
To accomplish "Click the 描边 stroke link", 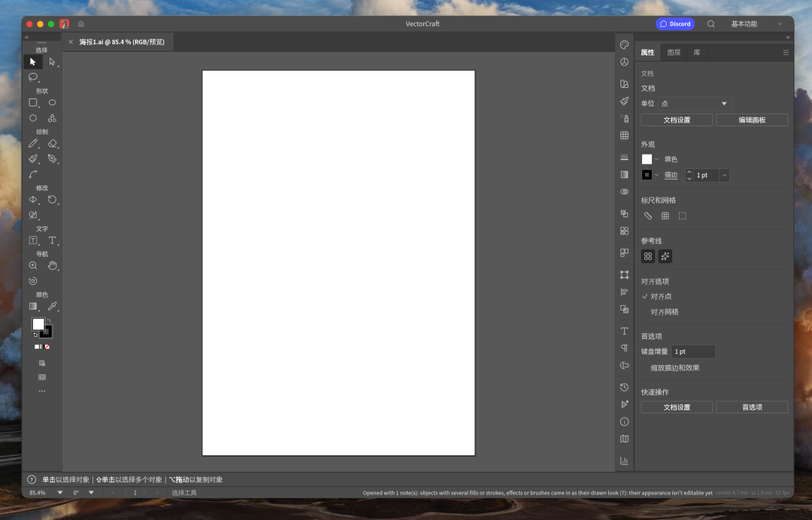I will click(671, 175).
